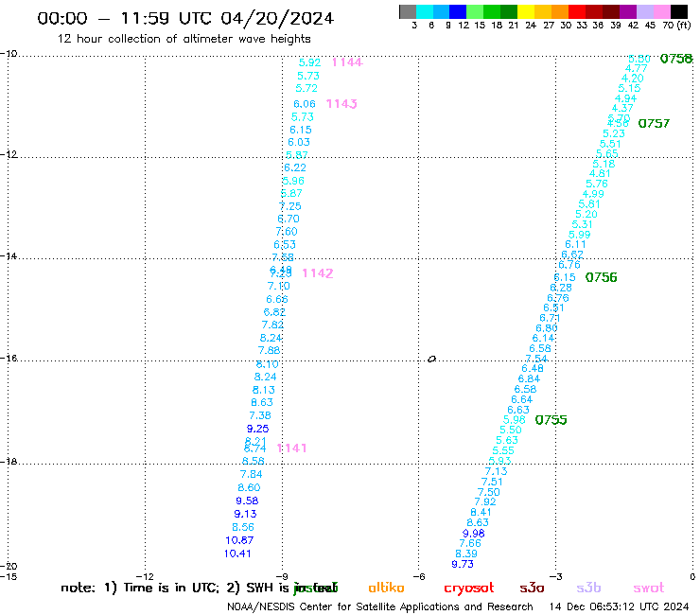Select the highest wave height value 10.87
This screenshot has width=700, height=615.
click(x=239, y=540)
